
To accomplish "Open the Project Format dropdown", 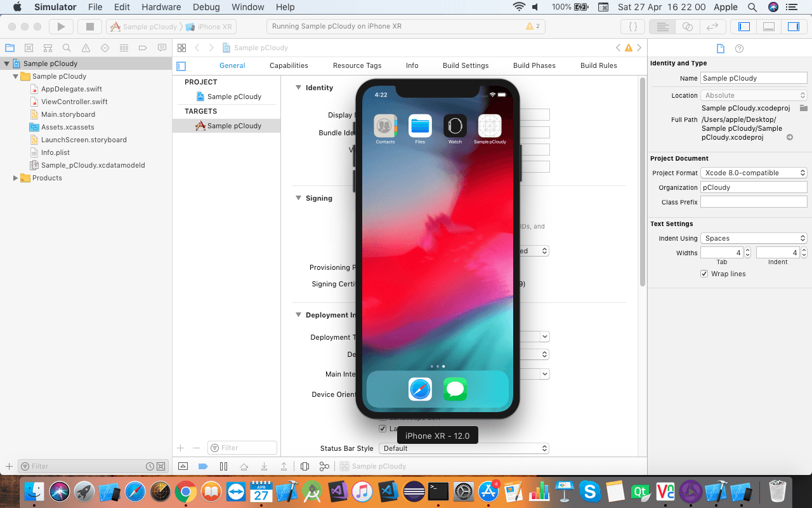I will point(754,173).
